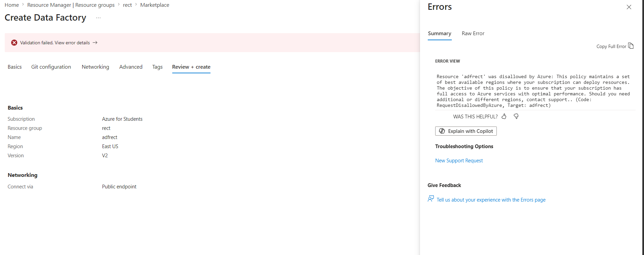
Task: Select the Tags tab
Action: click(x=157, y=67)
